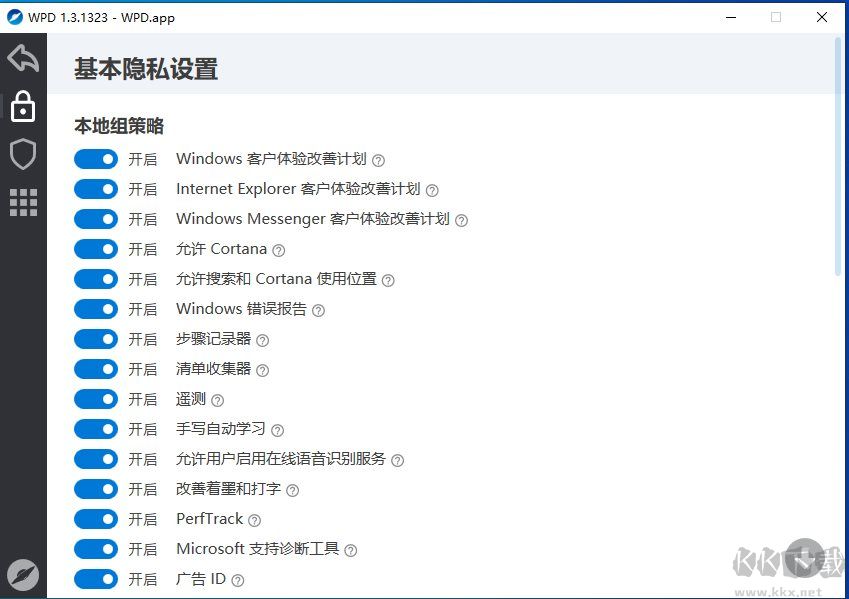This screenshot has width=849, height=599.
Task: Turn off the PerfTrack switch
Action: [x=96, y=519]
